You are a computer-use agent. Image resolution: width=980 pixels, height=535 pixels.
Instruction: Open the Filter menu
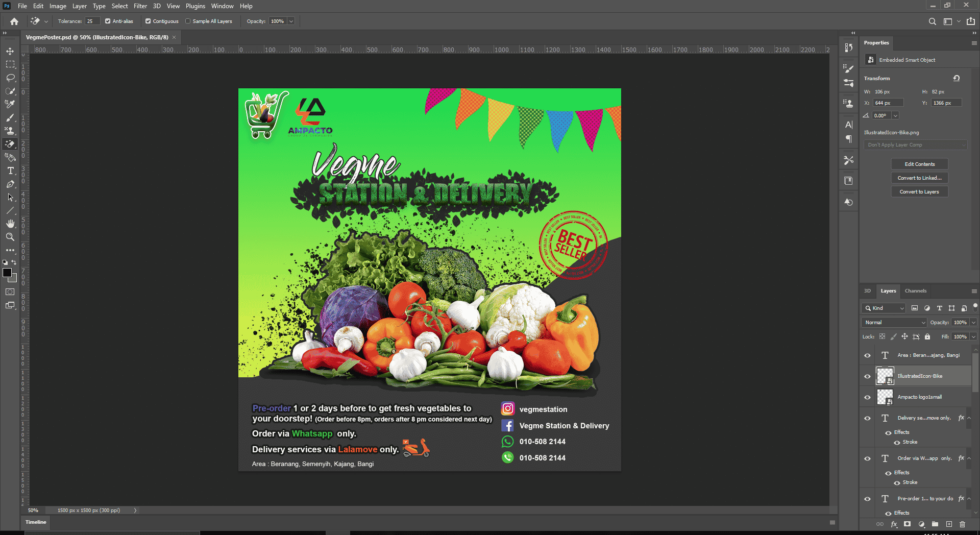coord(140,6)
